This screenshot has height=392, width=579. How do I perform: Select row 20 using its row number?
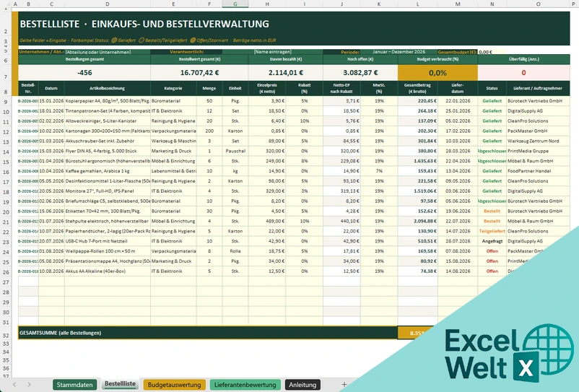6,212
